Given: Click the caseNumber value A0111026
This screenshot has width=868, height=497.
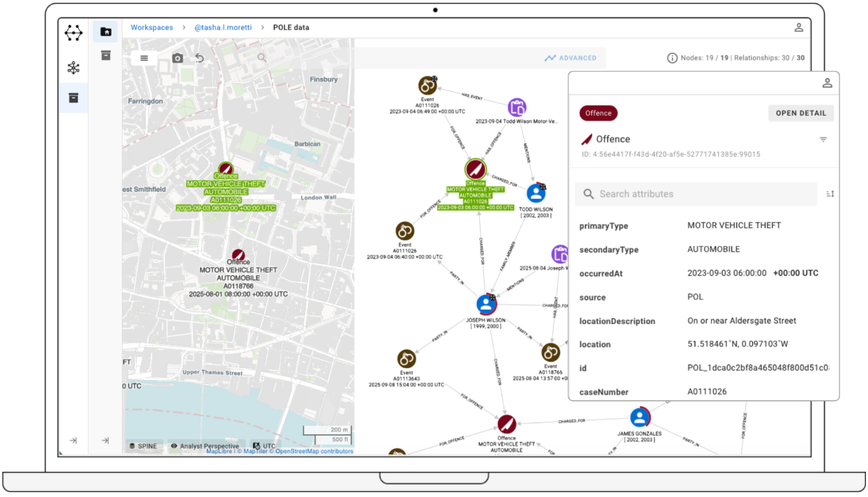Looking at the screenshot, I should (707, 392).
